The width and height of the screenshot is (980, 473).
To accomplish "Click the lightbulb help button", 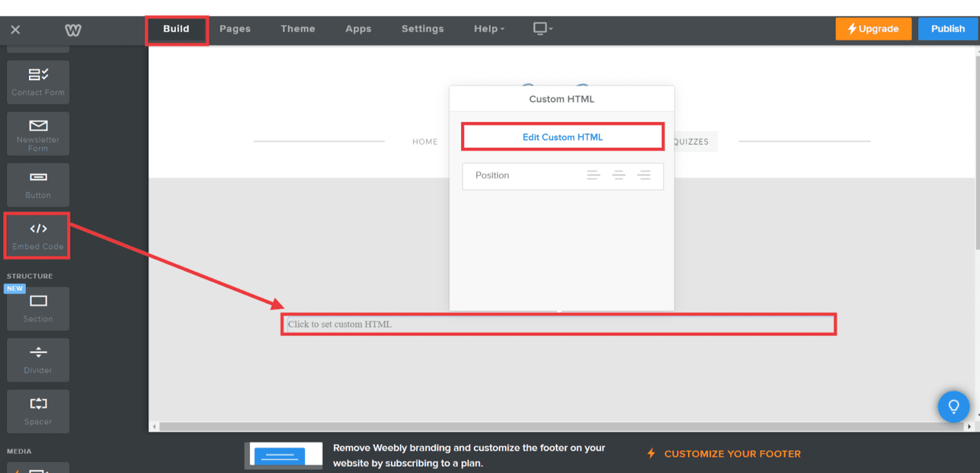I will (x=954, y=407).
